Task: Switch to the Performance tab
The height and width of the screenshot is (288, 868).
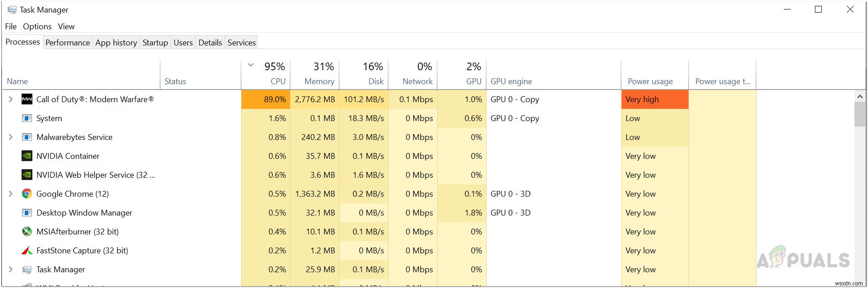Action: point(67,43)
